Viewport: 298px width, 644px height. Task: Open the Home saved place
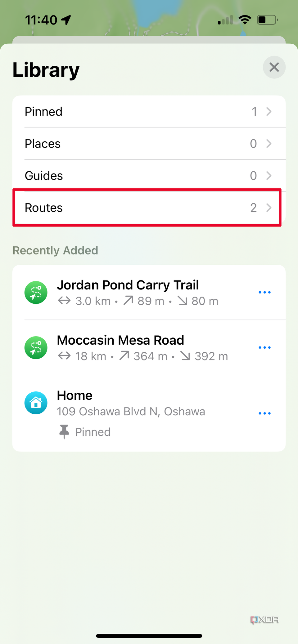[x=74, y=395]
